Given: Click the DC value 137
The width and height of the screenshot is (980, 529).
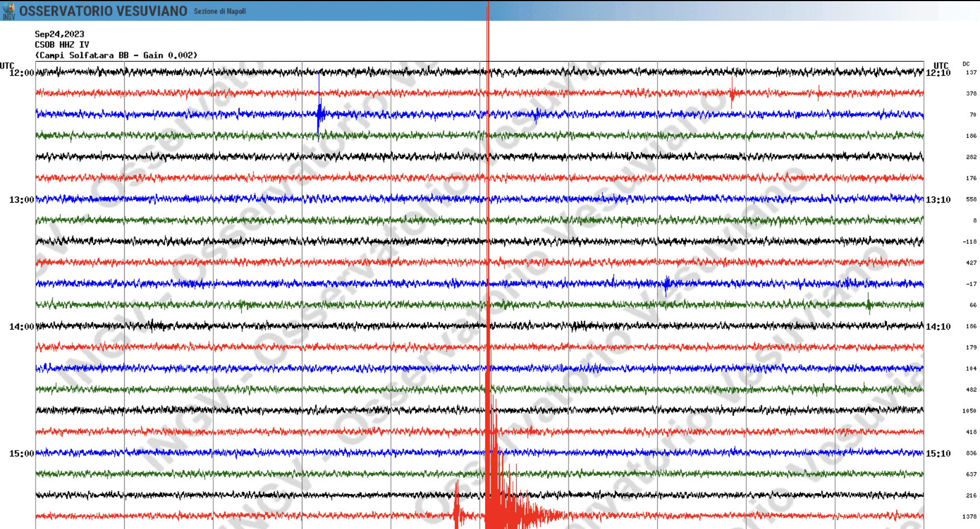Looking at the screenshot, I should (971, 72).
